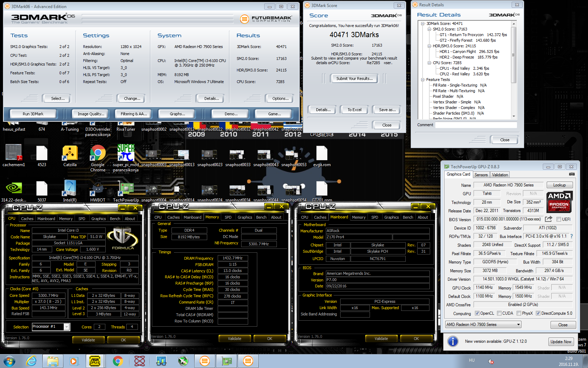
Task: Select the cachemem1 desktop icon
Action: click(14, 155)
